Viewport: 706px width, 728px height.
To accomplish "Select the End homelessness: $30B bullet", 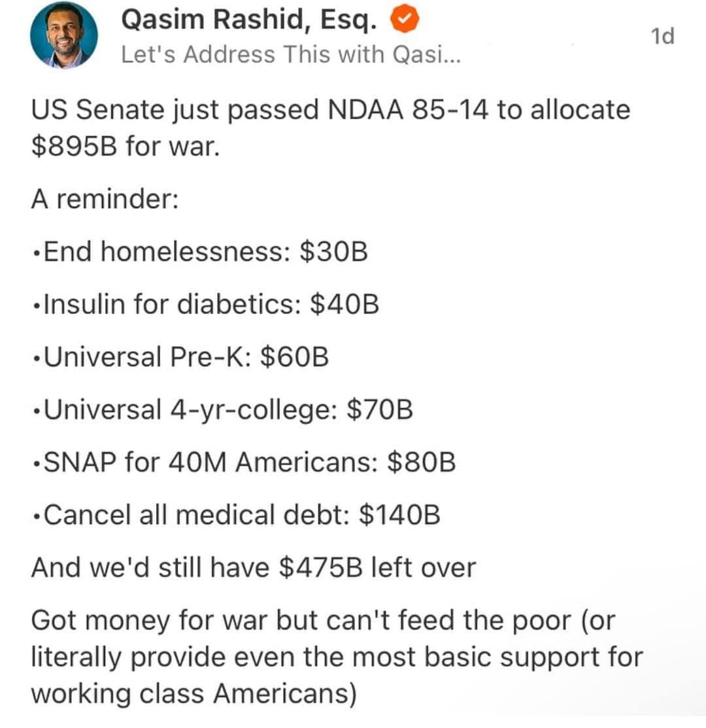I will tap(201, 252).
